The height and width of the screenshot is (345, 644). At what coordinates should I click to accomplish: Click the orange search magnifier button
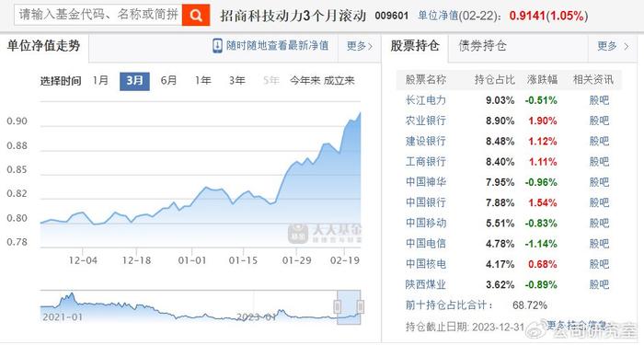pyautogui.click(x=196, y=16)
